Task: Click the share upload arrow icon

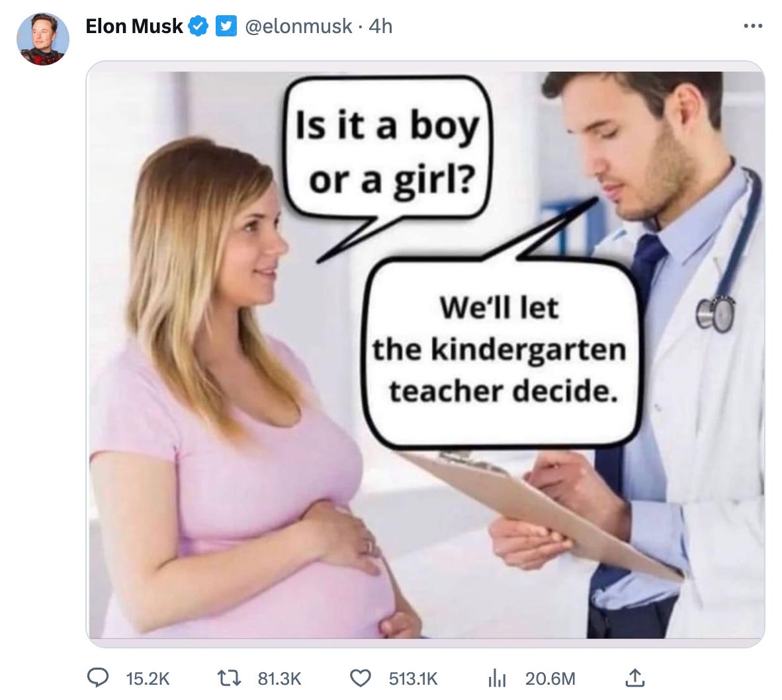Action: coord(635,678)
